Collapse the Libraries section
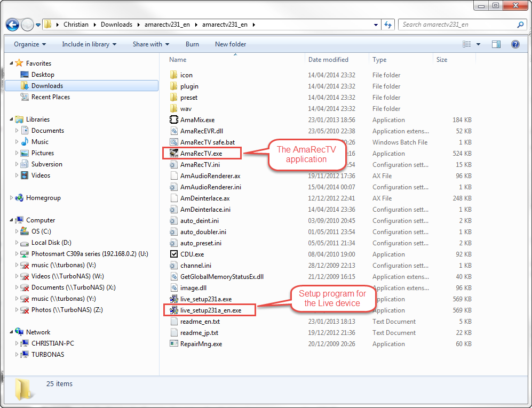Viewport: 532px width, 408px height. [11, 119]
